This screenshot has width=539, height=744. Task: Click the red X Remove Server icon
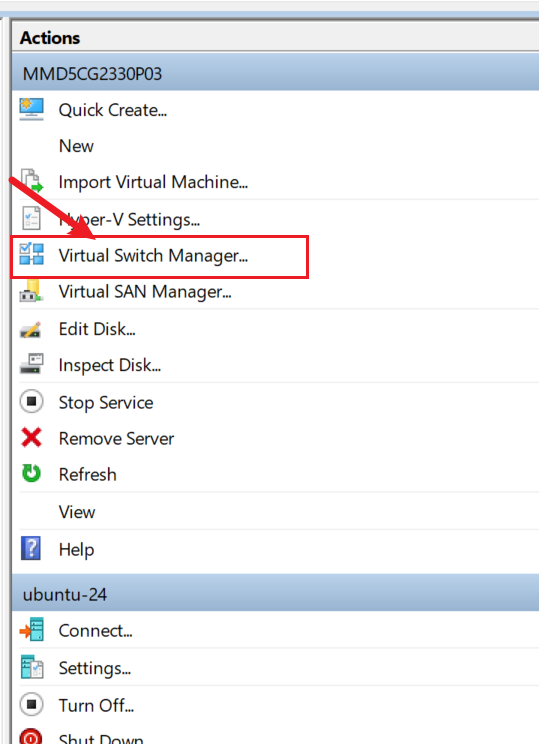[x=31, y=437]
